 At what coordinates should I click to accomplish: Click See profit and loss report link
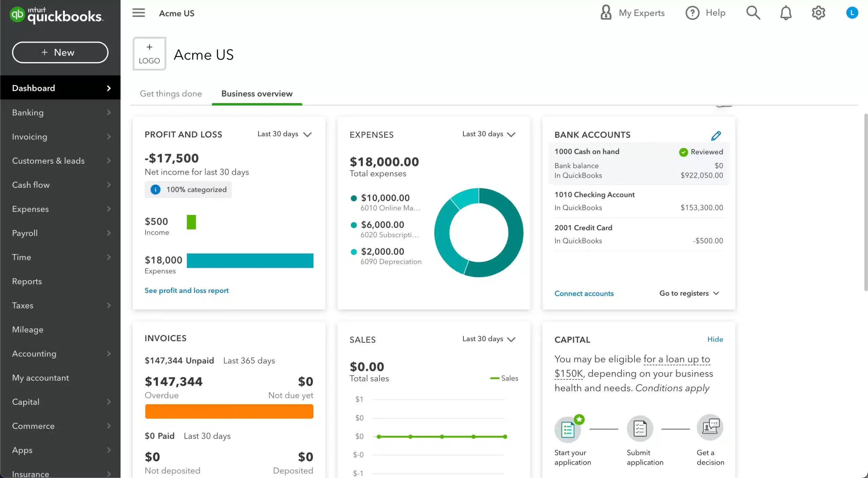click(x=186, y=290)
